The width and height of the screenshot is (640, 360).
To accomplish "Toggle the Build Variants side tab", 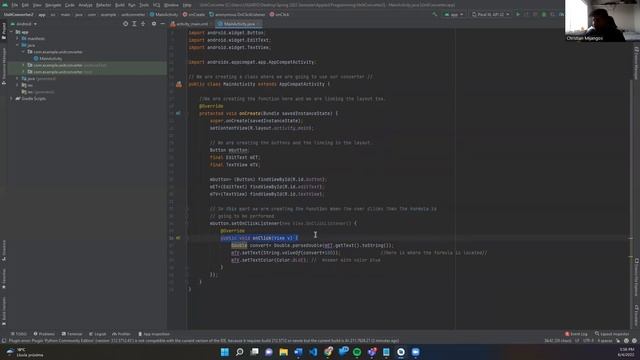I will pos(4,311).
